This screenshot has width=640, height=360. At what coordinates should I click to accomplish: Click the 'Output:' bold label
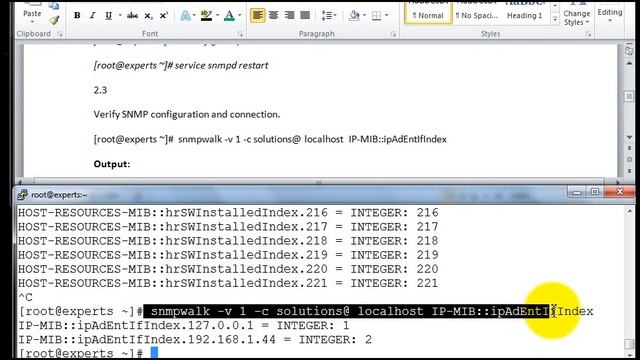112,164
